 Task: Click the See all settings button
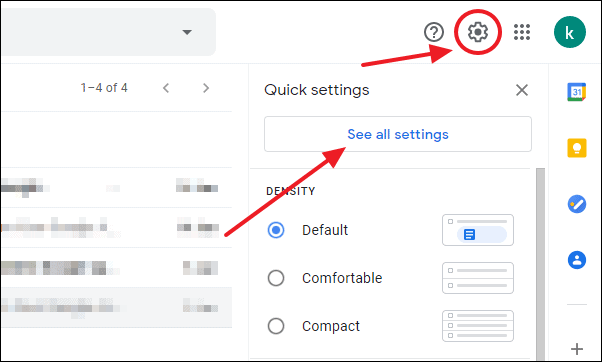coord(398,134)
